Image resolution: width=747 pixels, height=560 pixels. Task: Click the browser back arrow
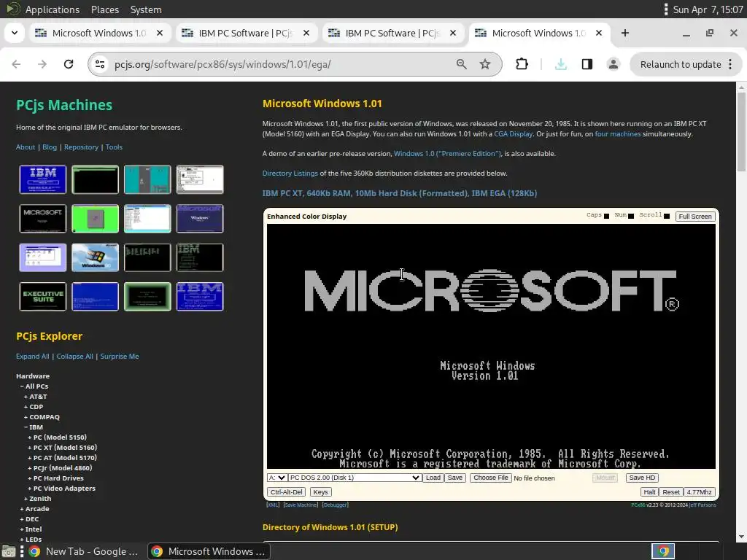[16, 64]
